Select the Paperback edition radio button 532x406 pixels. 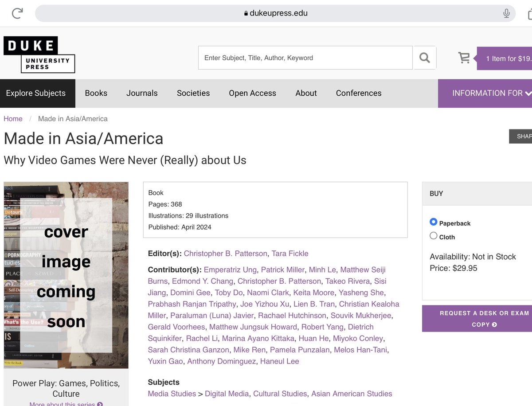click(433, 222)
